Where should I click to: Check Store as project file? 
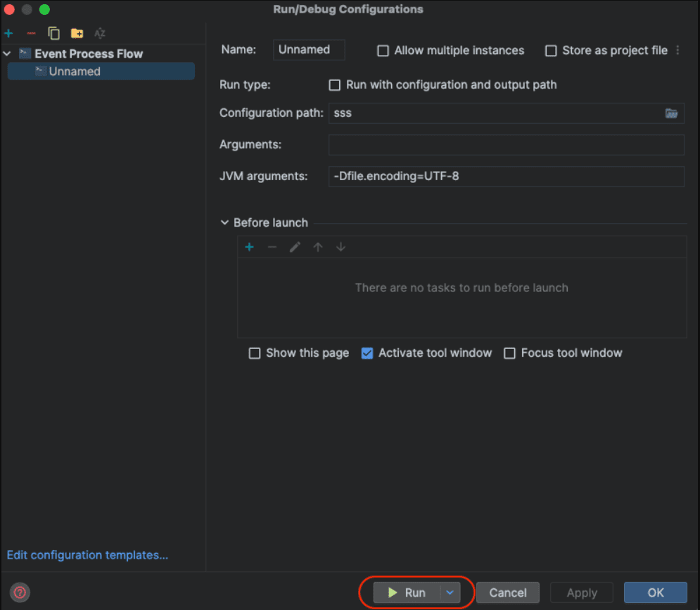(551, 51)
